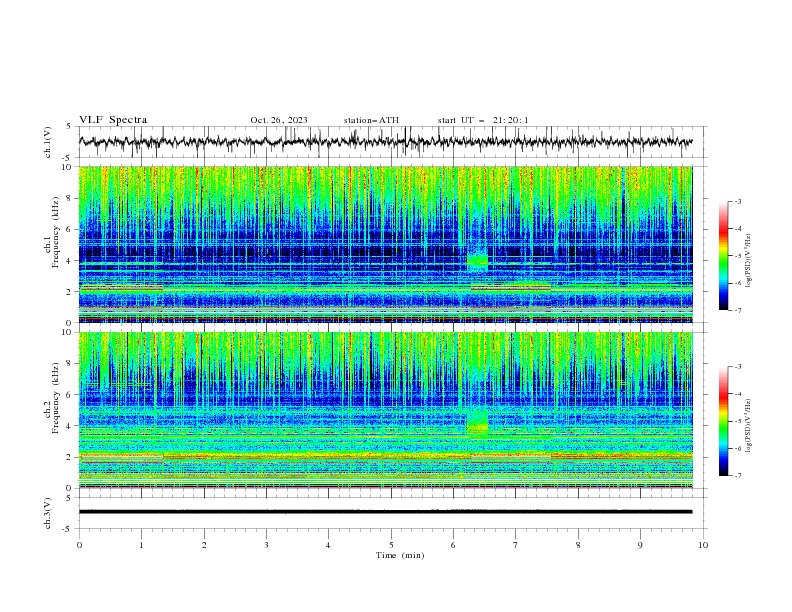Click the "Time (min)" axis title
The image size is (792, 612).
click(x=400, y=555)
